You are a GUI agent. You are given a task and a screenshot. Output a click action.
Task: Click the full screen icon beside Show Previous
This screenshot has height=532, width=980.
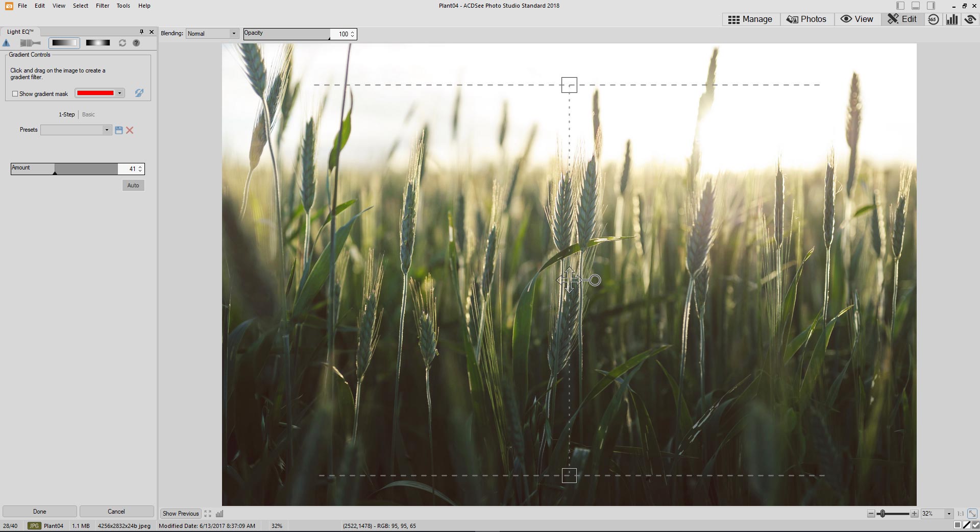click(x=208, y=514)
